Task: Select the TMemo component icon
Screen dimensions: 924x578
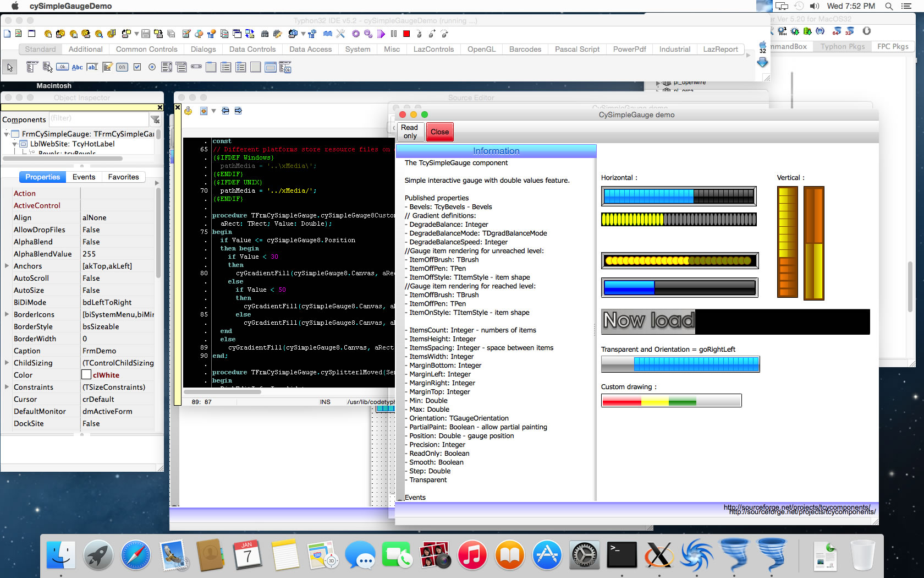Action: coord(107,67)
